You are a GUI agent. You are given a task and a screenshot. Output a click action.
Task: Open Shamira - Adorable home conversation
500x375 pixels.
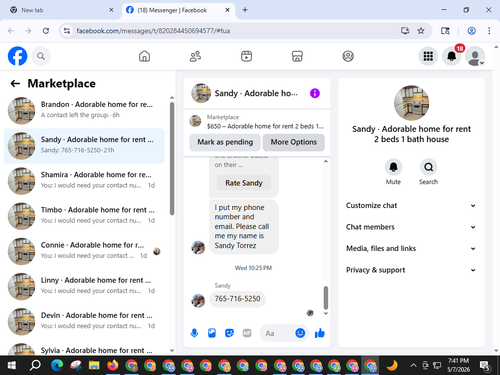tap(84, 180)
